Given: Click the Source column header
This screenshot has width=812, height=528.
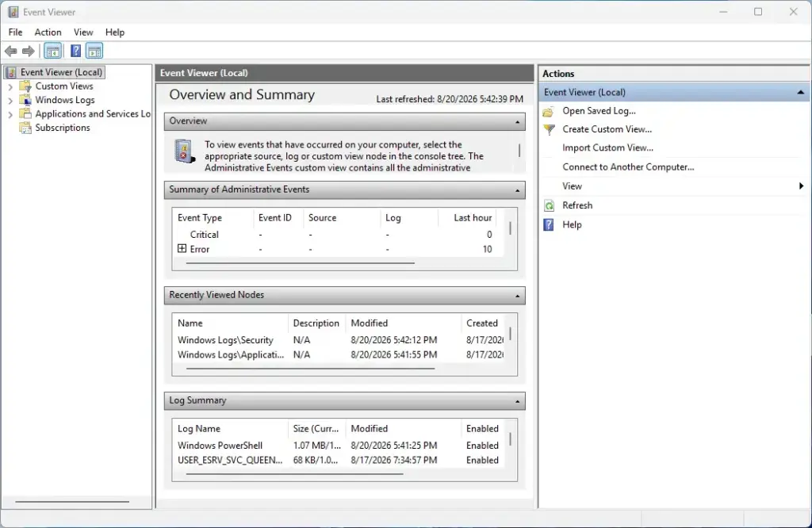Looking at the screenshot, I should [342, 218].
